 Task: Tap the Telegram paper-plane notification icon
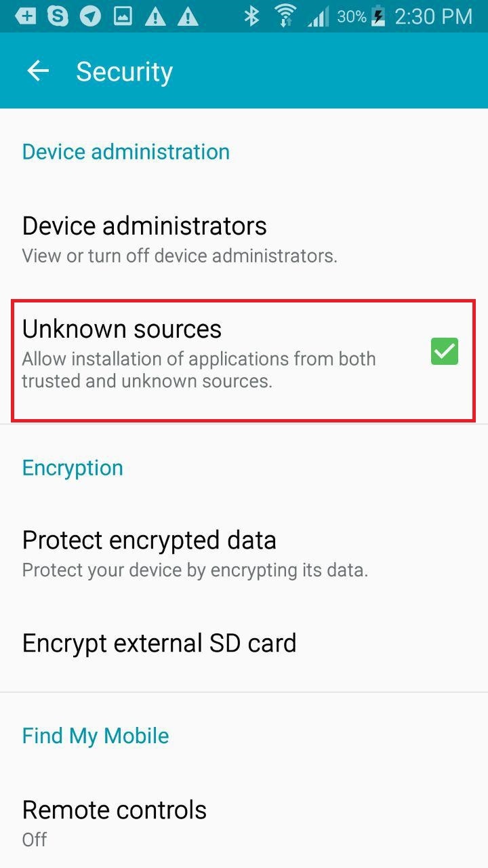tap(90, 16)
